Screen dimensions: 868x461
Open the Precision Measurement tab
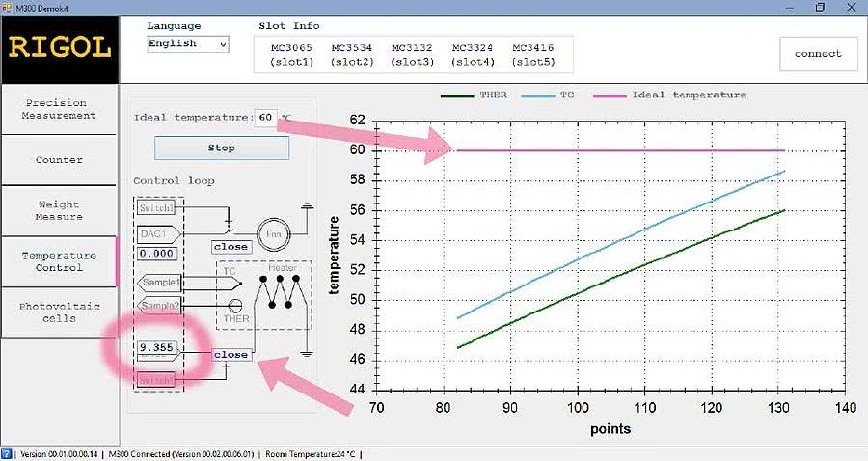[x=60, y=109]
